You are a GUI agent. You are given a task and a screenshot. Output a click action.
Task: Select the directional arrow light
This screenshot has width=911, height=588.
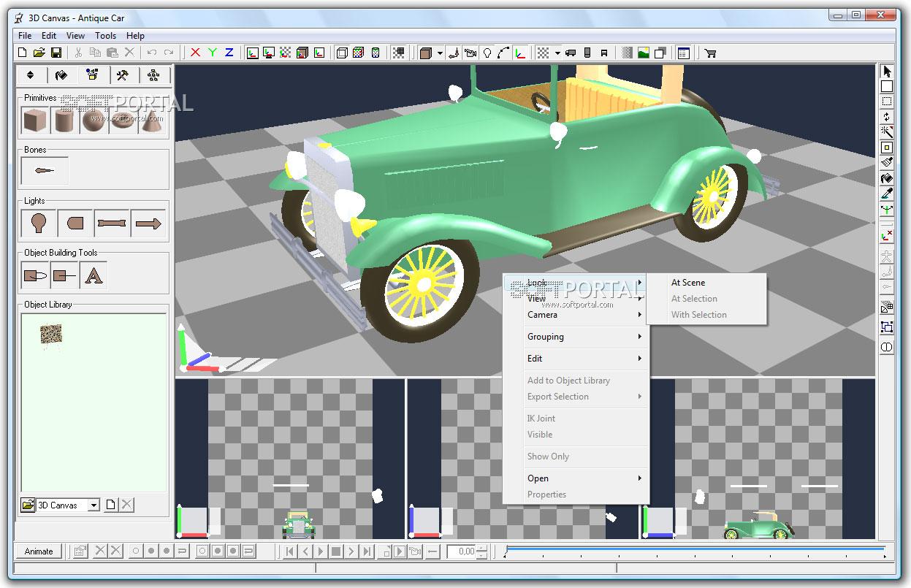[149, 224]
